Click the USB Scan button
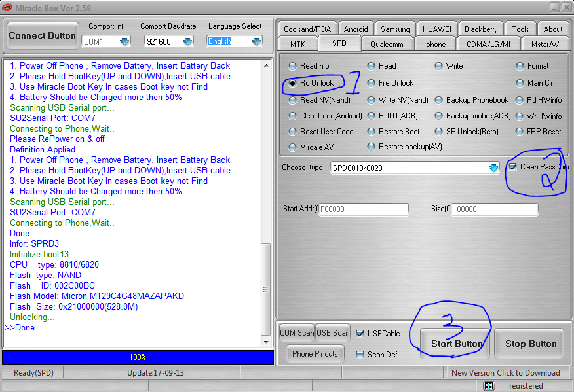The image size is (574, 392). coord(333,333)
